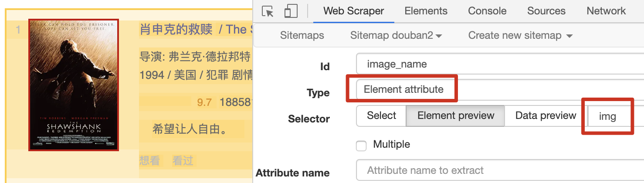
Task: Expand the Create new sitemap dropdown
Action: [520, 35]
